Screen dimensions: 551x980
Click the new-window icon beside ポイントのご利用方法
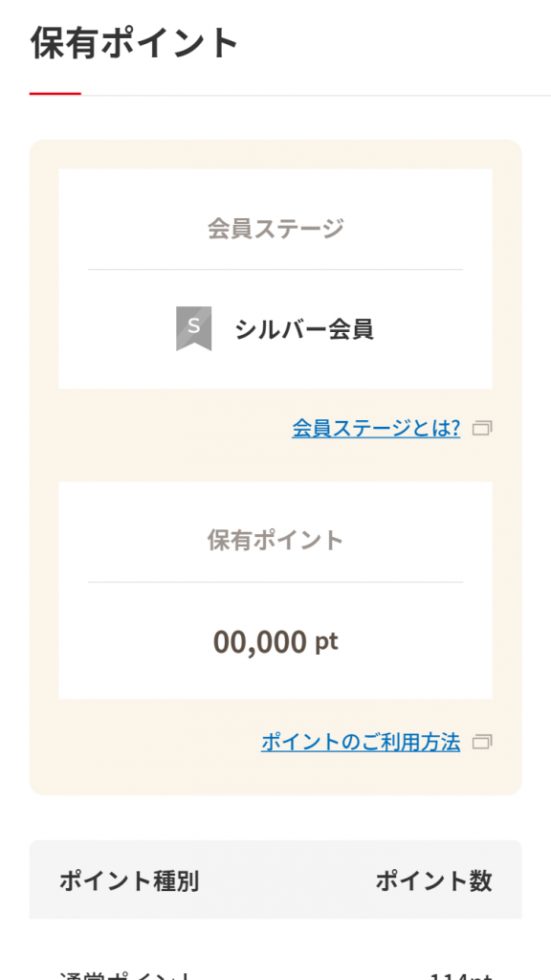click(482, 742)
